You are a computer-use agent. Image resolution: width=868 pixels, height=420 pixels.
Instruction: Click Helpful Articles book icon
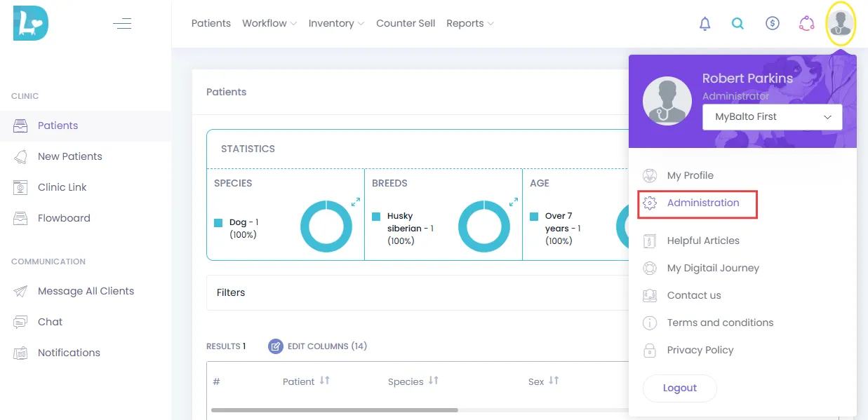[650, 241]
